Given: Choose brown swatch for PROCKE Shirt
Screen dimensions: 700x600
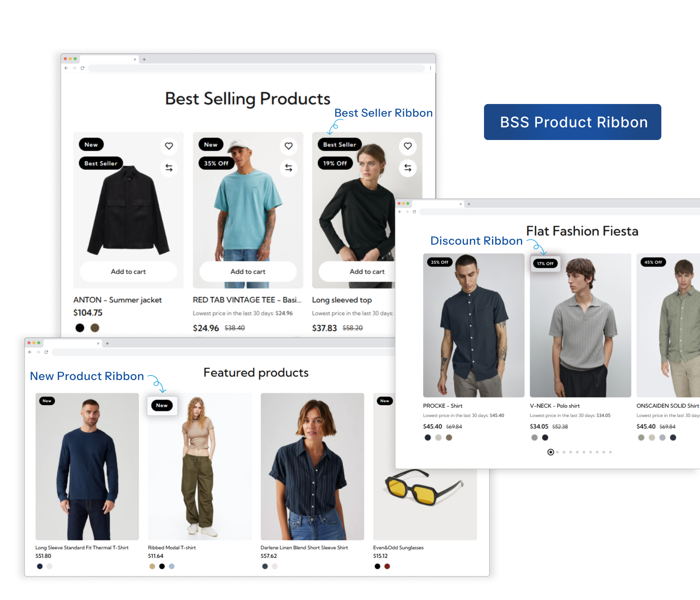Looking at the screenshot, I should point(449,438).
